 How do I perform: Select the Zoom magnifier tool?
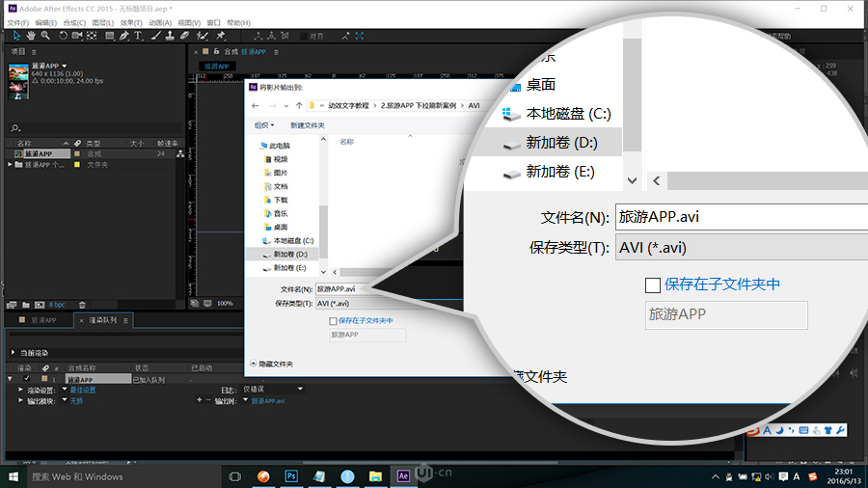pos(46,36)
